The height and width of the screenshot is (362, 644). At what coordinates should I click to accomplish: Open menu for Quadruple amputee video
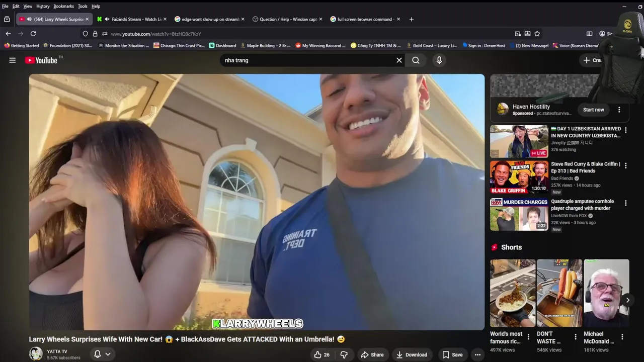click(x=625, y=203)
